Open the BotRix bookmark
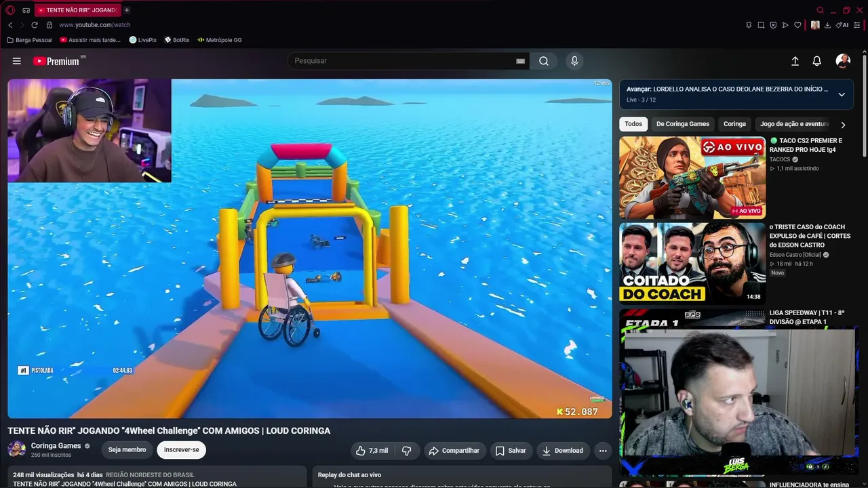The height and width of the screenshot is (488, 868). (177, 40)
